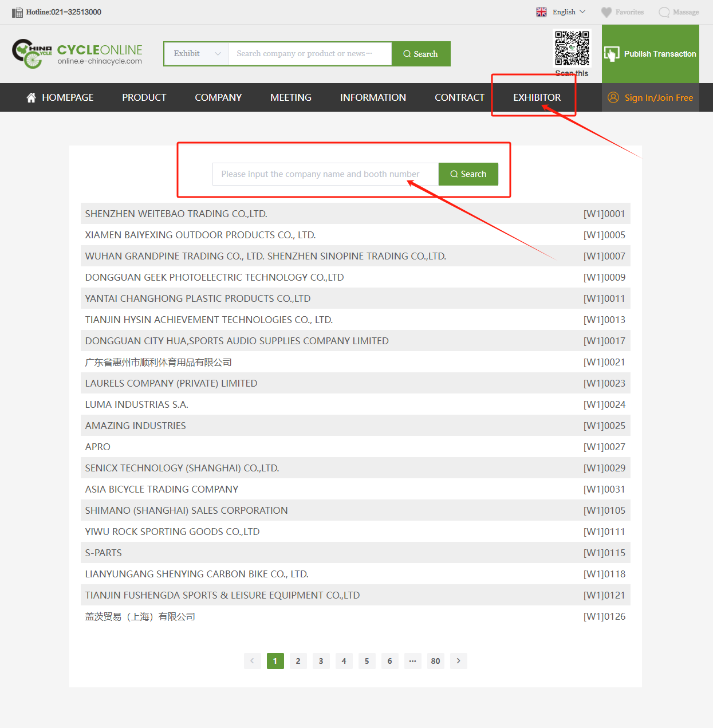Go to pagination page 4

pyautogui.click(x=344, y=661)
